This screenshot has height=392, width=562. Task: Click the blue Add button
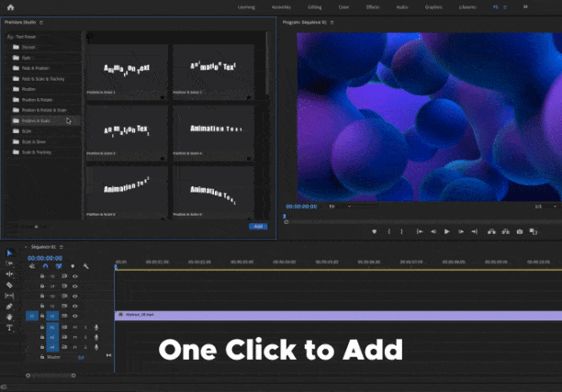click(258, 226)
